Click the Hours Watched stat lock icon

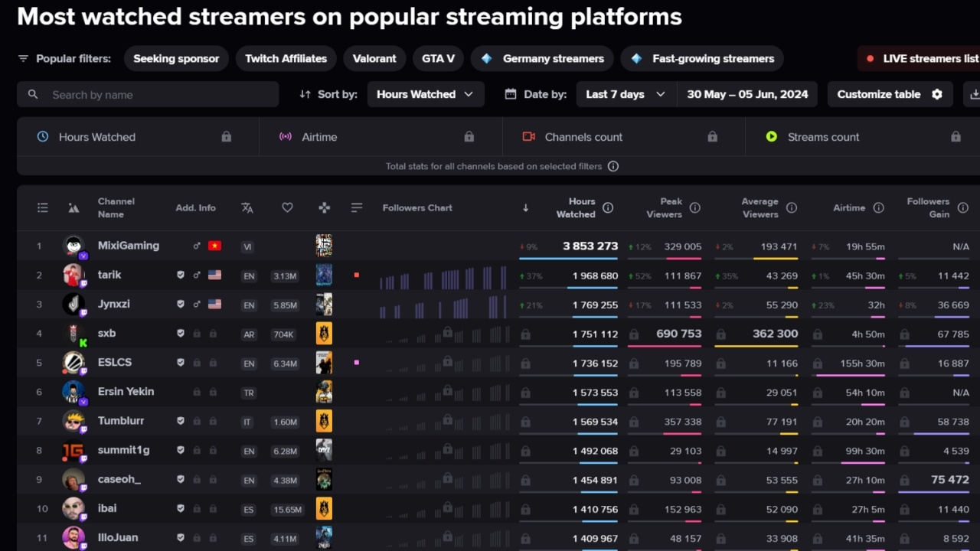227,136
